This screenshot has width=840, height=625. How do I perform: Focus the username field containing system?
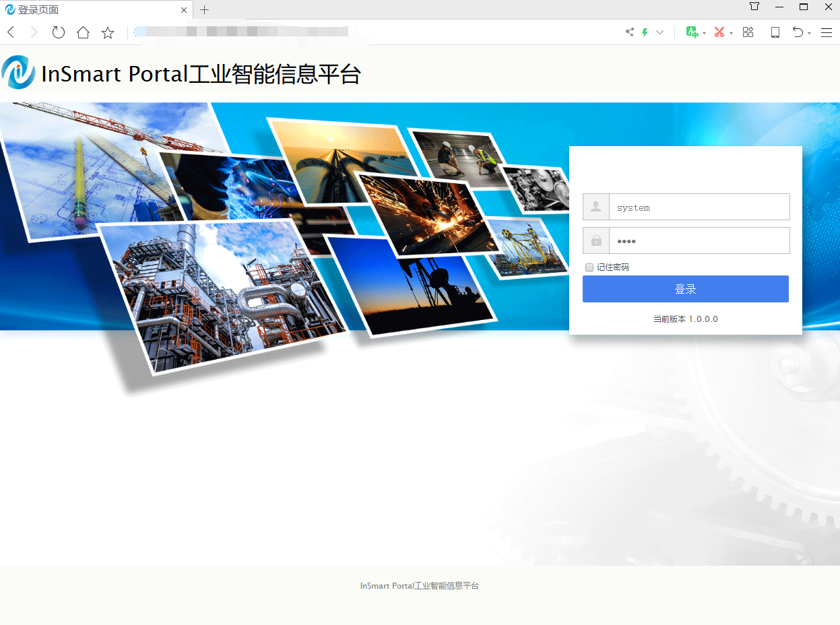point(699,207)
